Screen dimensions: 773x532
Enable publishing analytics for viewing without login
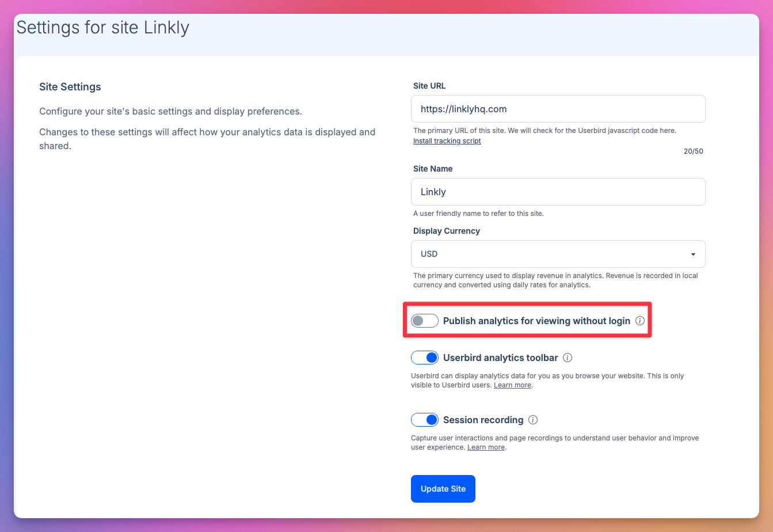(424, 321)
